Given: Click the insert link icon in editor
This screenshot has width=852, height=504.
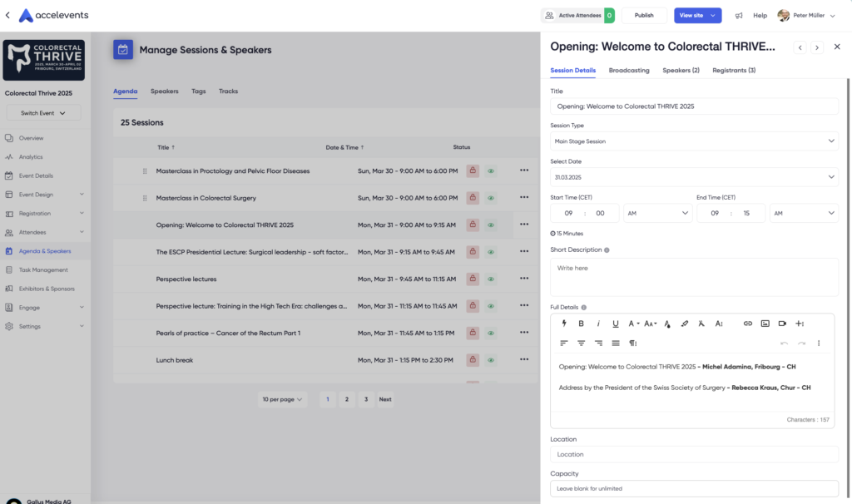Looking at the screenshot, I should click(x=747, y=324).
